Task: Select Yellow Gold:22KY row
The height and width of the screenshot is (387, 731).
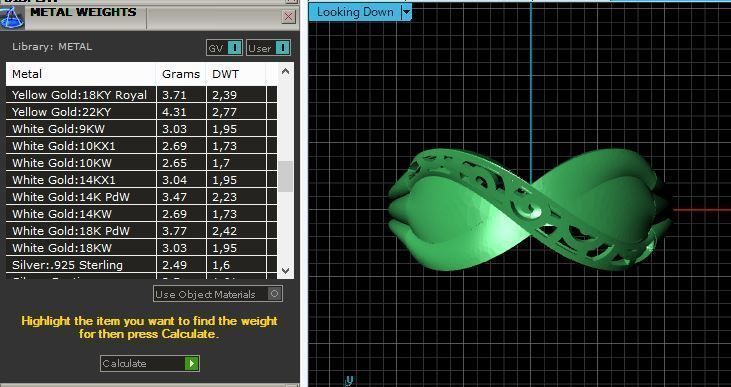Action: pos(141,112)
